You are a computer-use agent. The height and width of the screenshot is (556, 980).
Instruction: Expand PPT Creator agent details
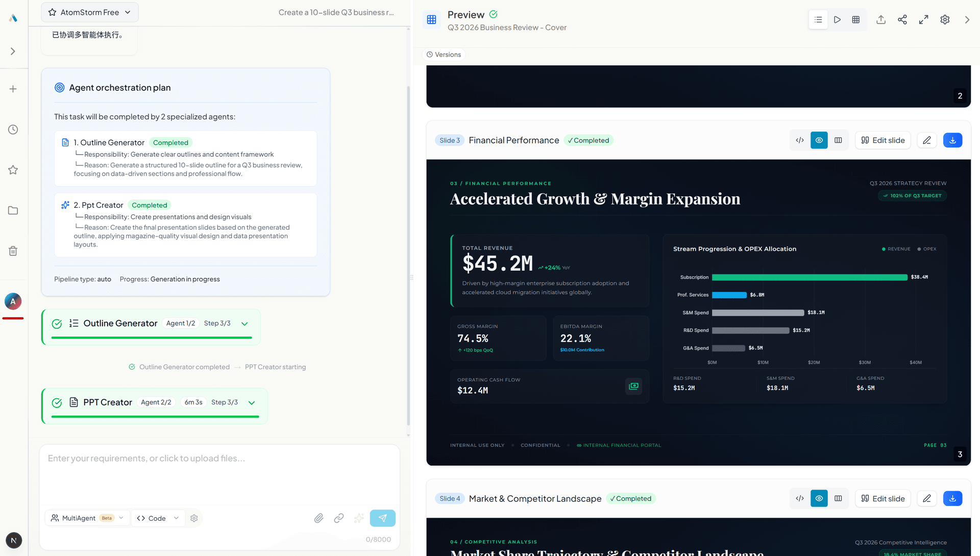[252, 403]
